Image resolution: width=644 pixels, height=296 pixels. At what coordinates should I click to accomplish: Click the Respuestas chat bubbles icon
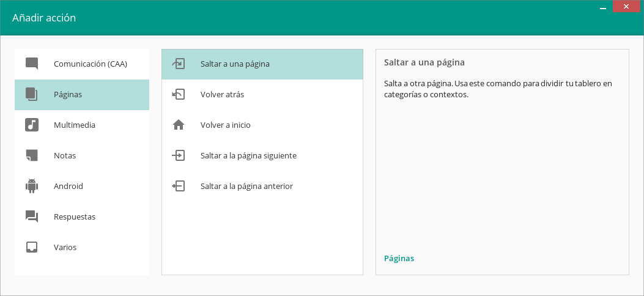tap(32, 216)
